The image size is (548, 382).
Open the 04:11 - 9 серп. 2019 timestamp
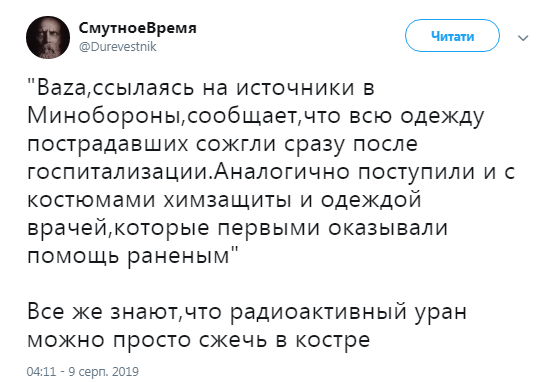[x=82, y=371]
